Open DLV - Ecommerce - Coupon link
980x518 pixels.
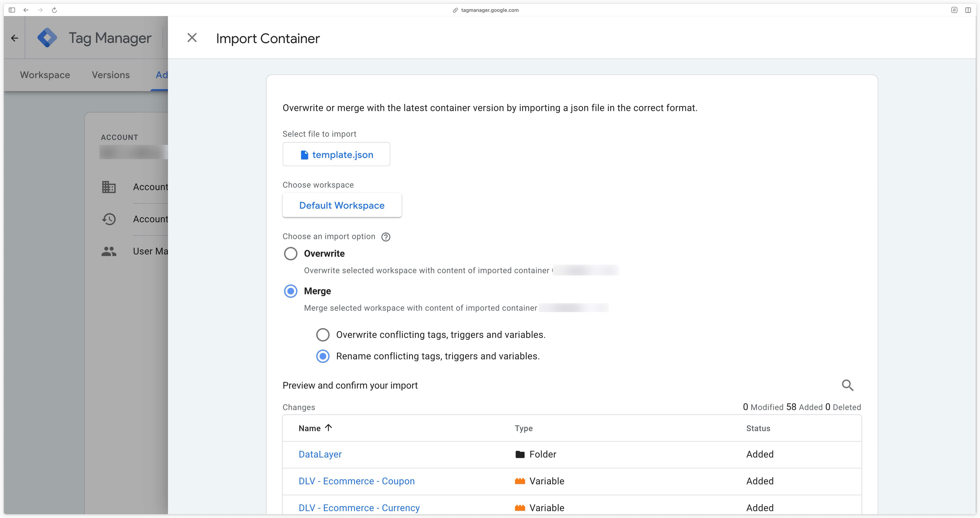(x=356, y=481)
